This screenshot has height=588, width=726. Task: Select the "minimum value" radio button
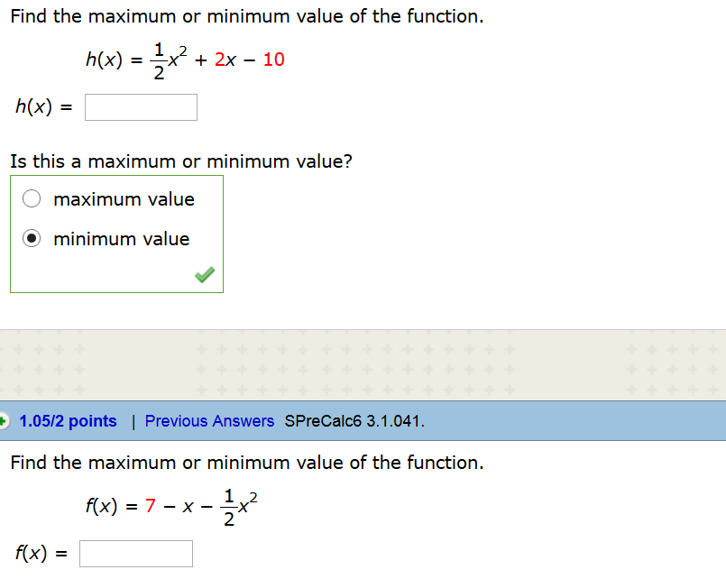tap(32, 238)
